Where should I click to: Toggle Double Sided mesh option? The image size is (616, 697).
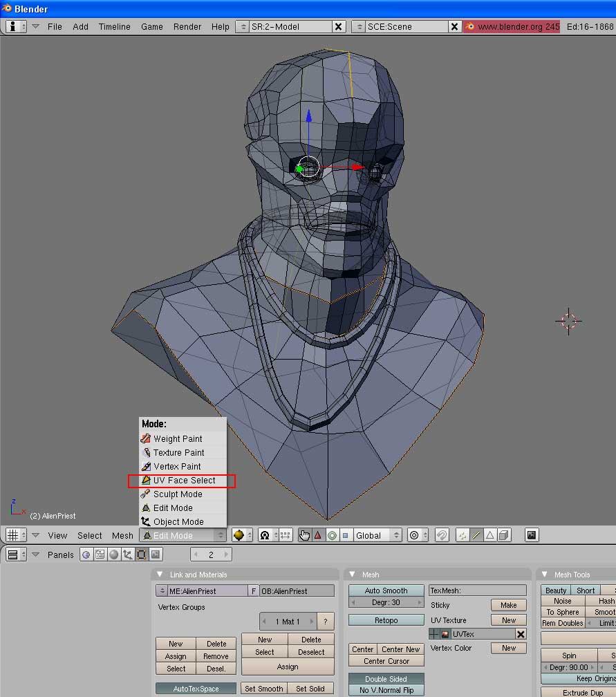coord(386,679)
